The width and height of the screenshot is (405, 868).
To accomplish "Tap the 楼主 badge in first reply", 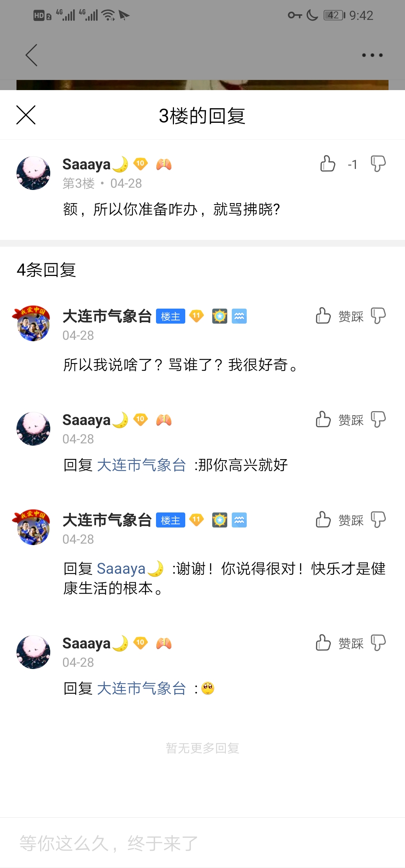I will (171, 316).
